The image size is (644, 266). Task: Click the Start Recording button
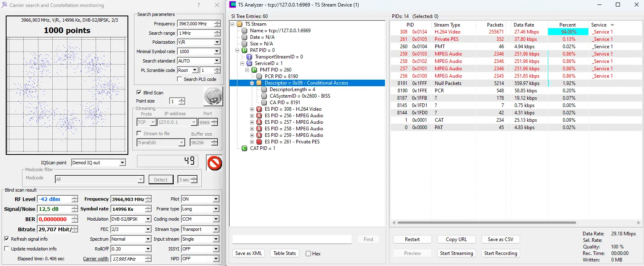pyautogui.click(x=500, y=253)
